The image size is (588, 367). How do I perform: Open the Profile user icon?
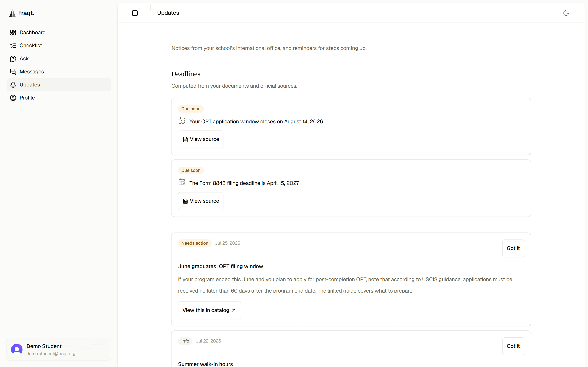13,98
